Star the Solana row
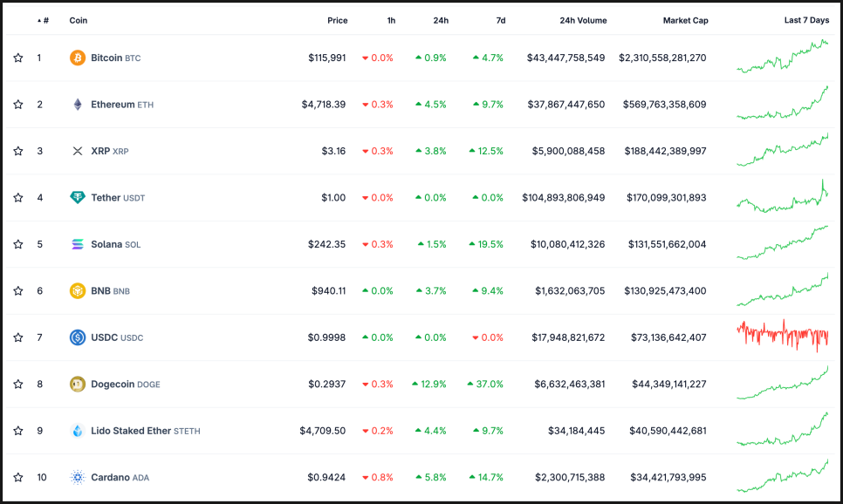The height and width of the screenshot is (504, 843). 18,244
